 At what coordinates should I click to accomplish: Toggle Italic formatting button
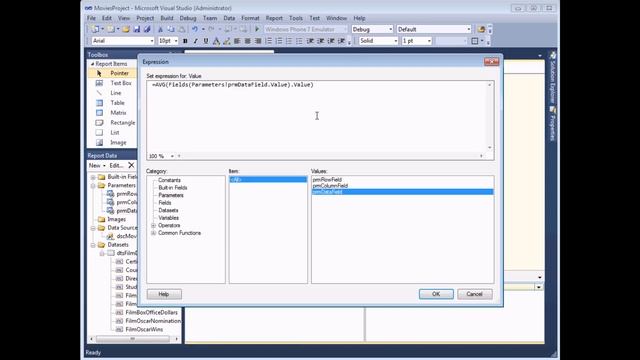point(196,41)
